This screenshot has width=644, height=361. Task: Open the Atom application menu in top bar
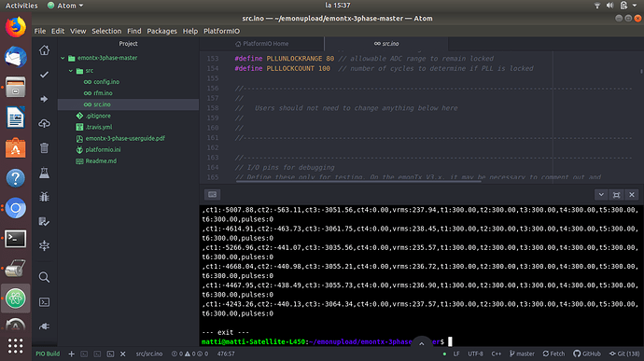[65, 6]
